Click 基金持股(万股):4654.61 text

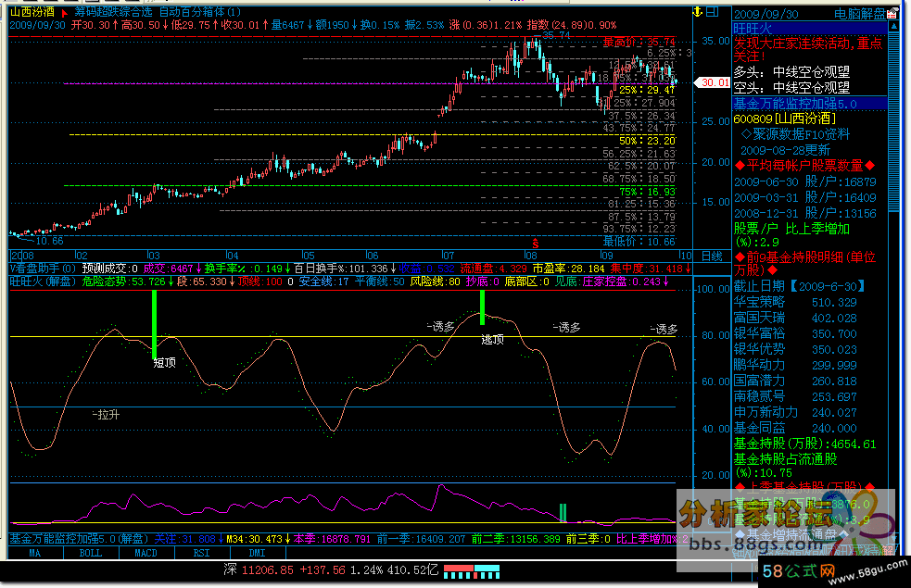pyautogui.click(x=804, y=444)
